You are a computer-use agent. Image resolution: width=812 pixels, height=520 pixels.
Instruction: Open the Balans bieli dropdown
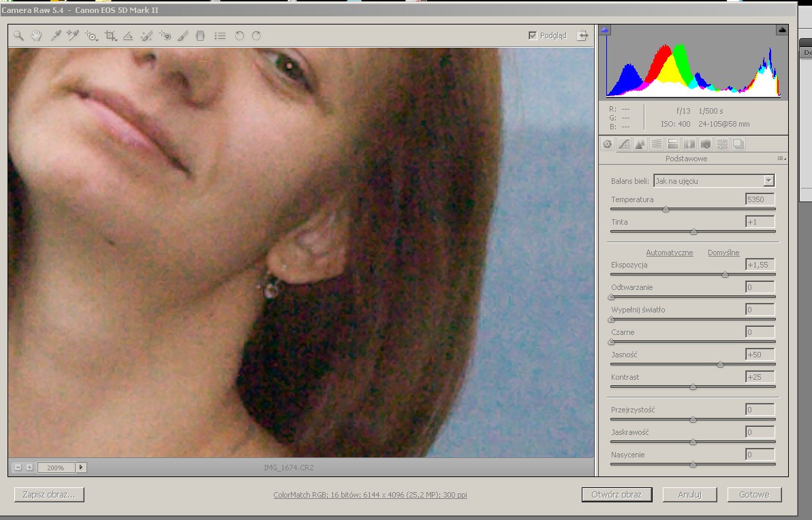(x=768, y=181)
